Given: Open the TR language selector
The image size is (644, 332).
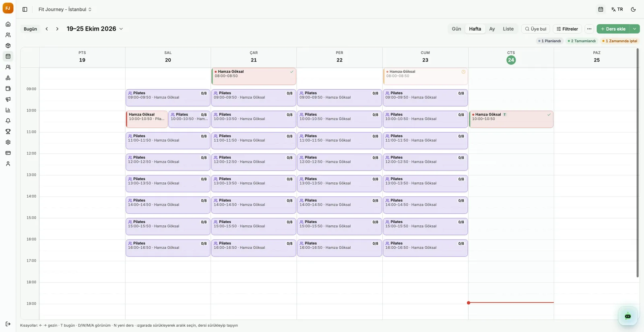Looking at the screenshot, I should (x=617, y=9).
